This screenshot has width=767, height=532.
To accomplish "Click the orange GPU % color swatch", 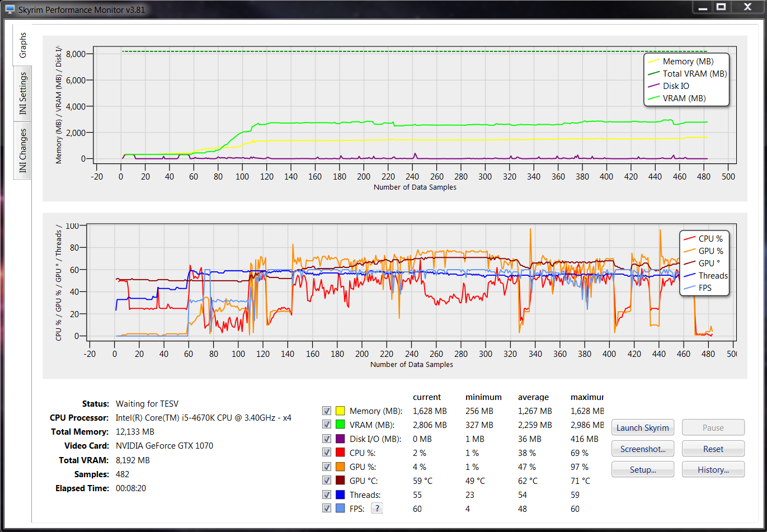I will [340, 467].
